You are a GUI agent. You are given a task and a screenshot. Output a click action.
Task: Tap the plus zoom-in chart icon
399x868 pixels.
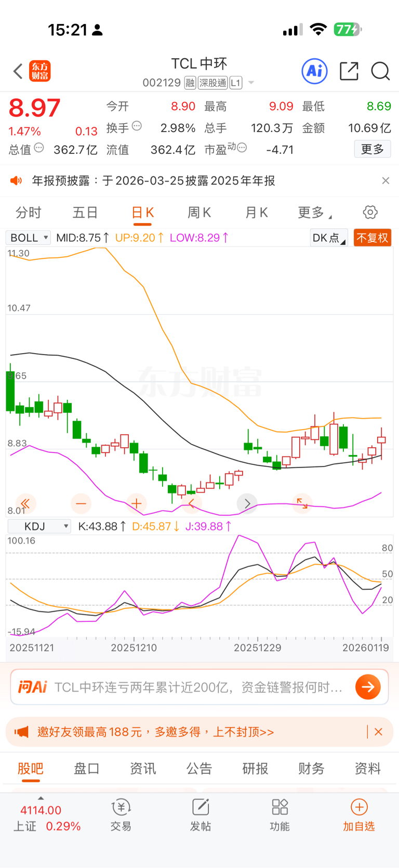point(137,503)
